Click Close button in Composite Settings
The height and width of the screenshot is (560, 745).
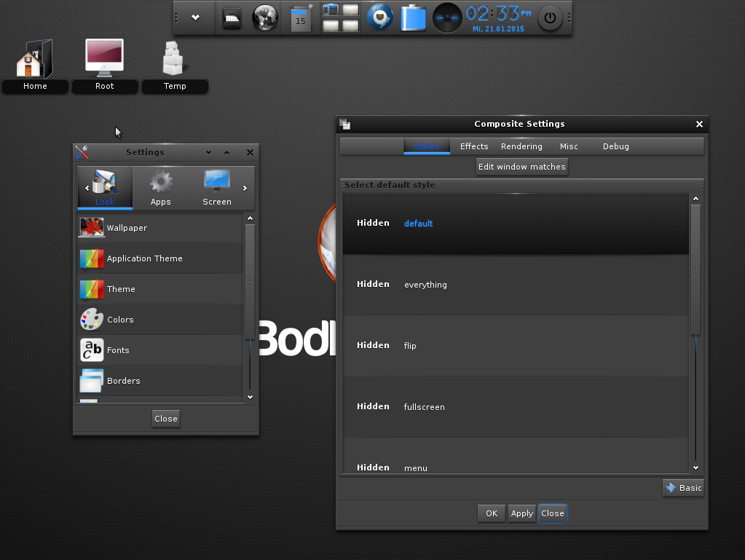tap(553, 513)
